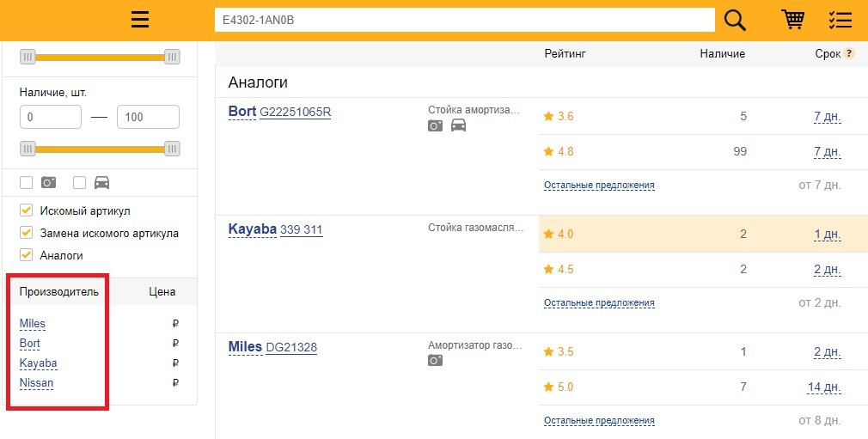Toggle the car applicability filter checkbox

point(80,183)
